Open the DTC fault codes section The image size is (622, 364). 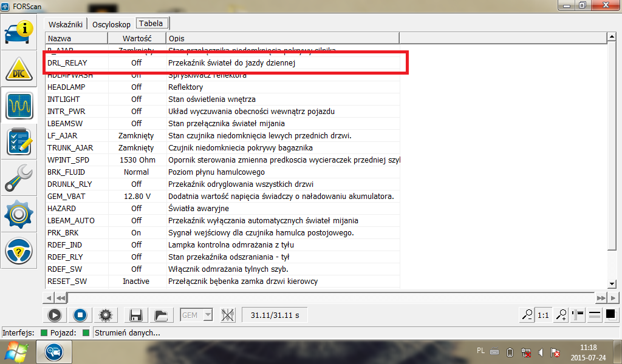click(x=19, y=70)
